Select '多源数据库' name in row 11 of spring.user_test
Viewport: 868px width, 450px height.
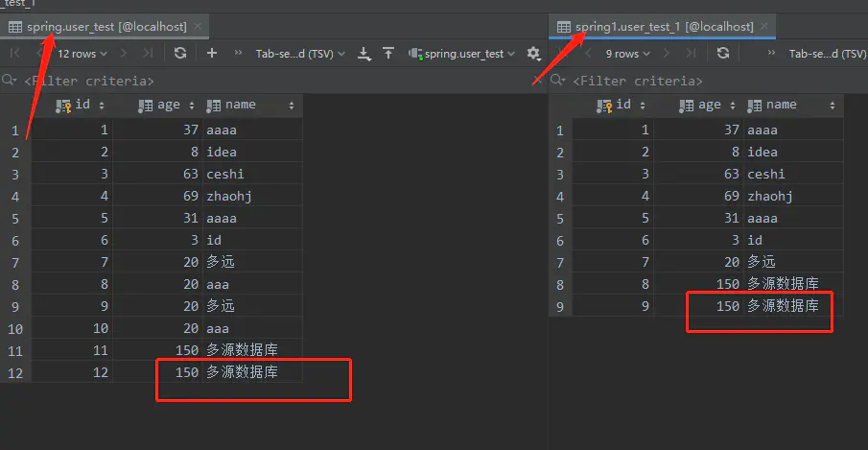[x=252, y=350]
